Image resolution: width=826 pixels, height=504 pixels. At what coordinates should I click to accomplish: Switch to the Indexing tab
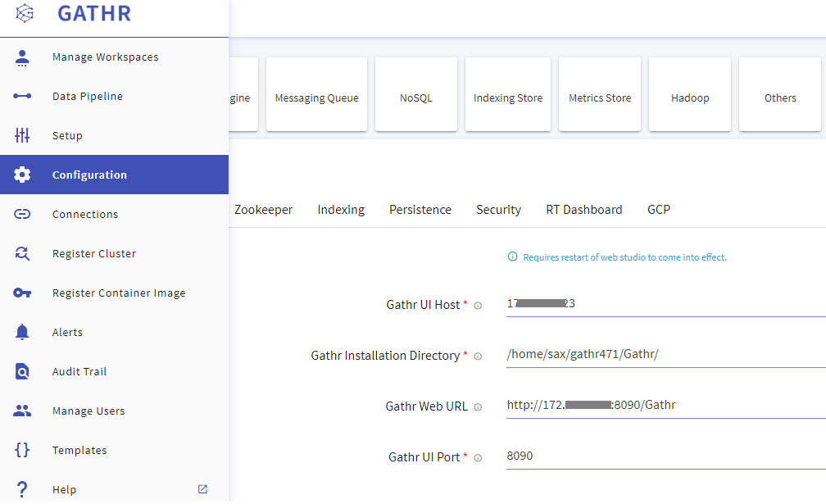point(341,210)
